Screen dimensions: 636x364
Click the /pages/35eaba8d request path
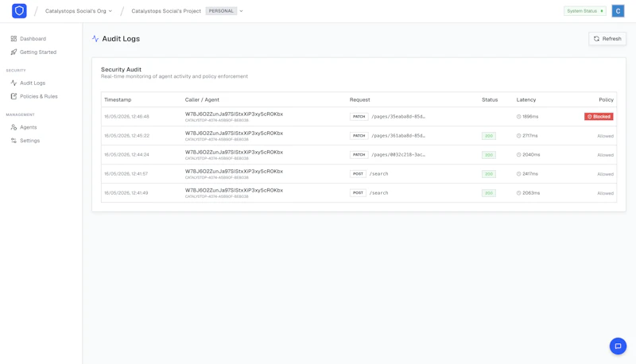(x=398, y=116)
